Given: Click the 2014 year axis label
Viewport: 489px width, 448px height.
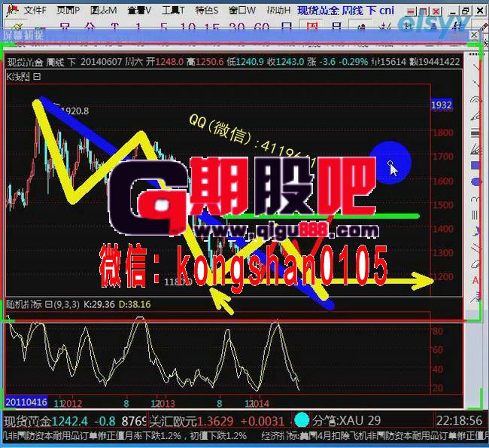Looking at the screenshot, I should pyautogui.click(x=259, y=404).
